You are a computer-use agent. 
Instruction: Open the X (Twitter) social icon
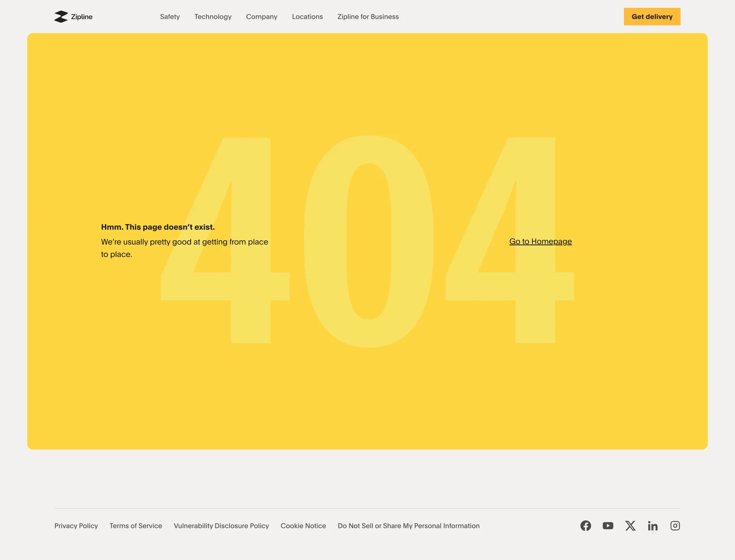(630, 526)
